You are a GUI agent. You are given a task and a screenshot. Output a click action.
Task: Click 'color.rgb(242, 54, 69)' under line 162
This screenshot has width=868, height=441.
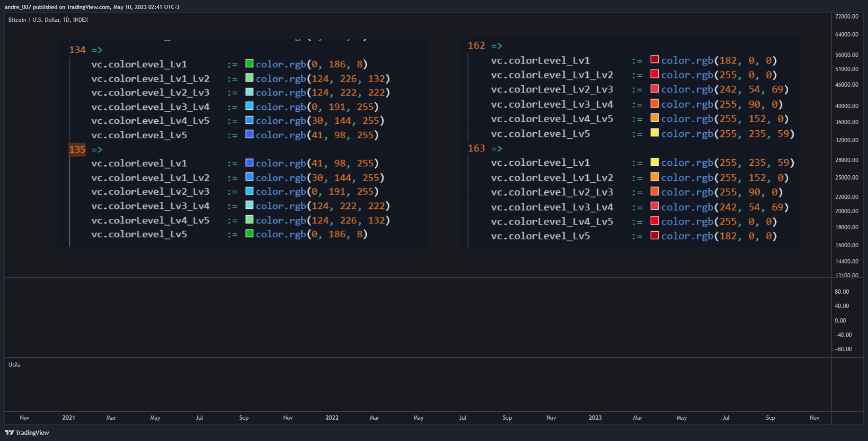click(x=725, y=90)
